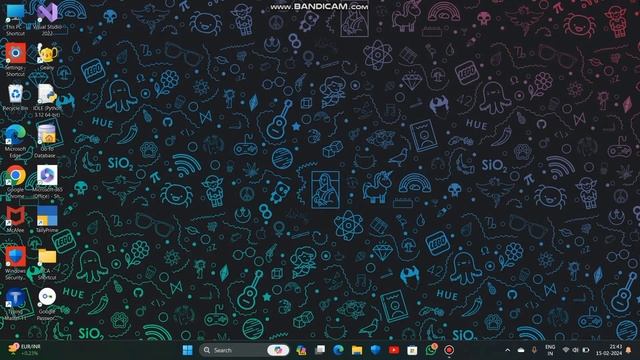This screenshot has height=360, width=640.
Task: Select the McAfee desktop icon
Action: click(x=16, y=220)
